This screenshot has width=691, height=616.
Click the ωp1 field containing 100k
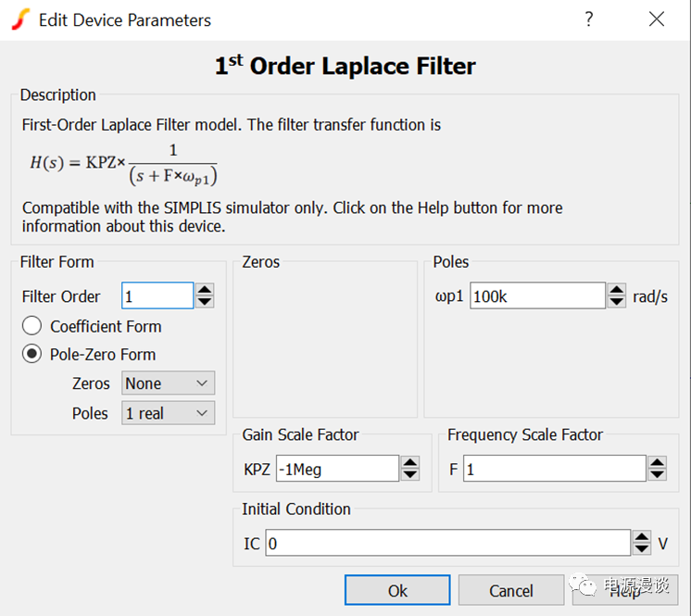(x=537, y=296)
